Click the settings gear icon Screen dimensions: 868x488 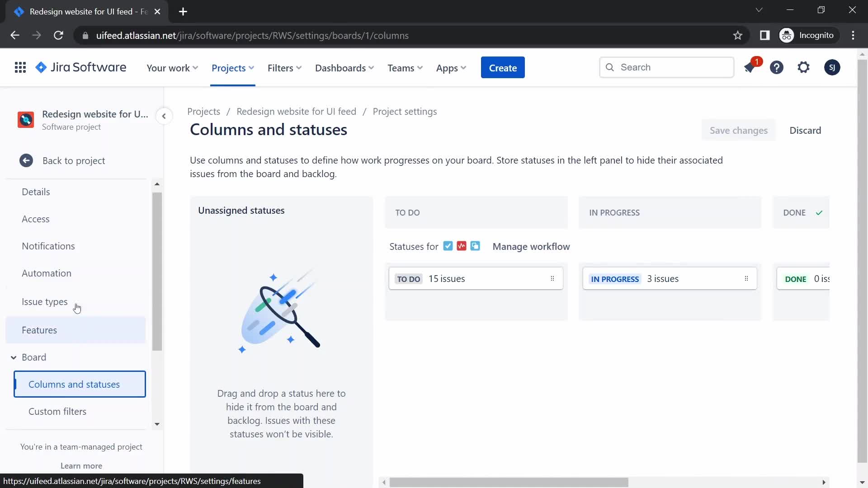(804, 67)
